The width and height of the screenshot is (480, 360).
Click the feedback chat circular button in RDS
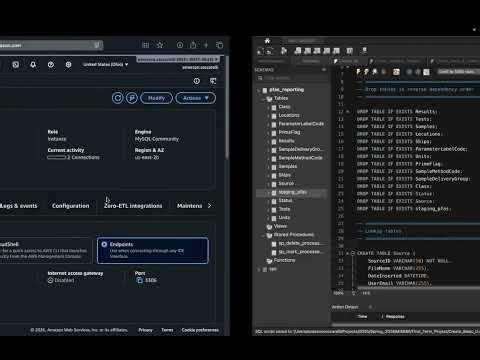coord(132,98)
